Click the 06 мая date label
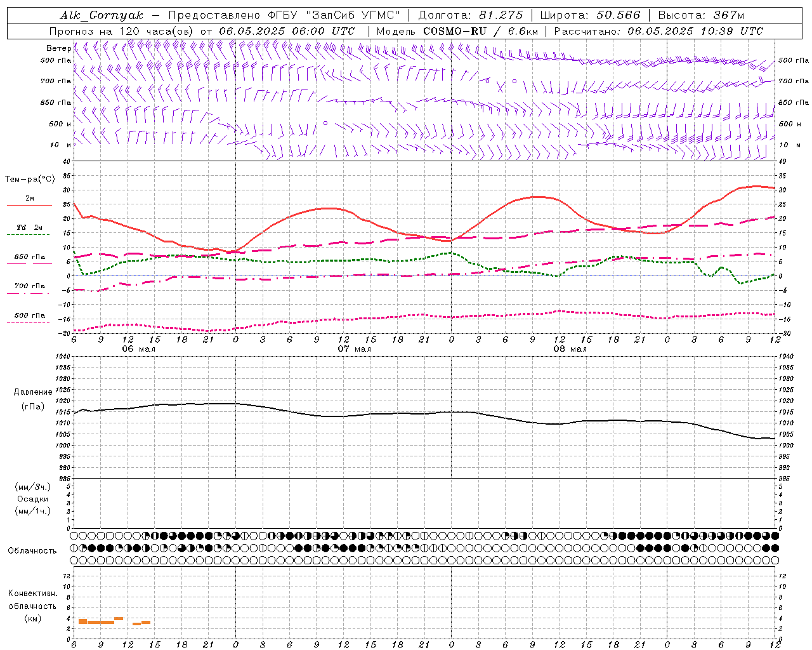 pyautogui.click(x=138, y=349)
